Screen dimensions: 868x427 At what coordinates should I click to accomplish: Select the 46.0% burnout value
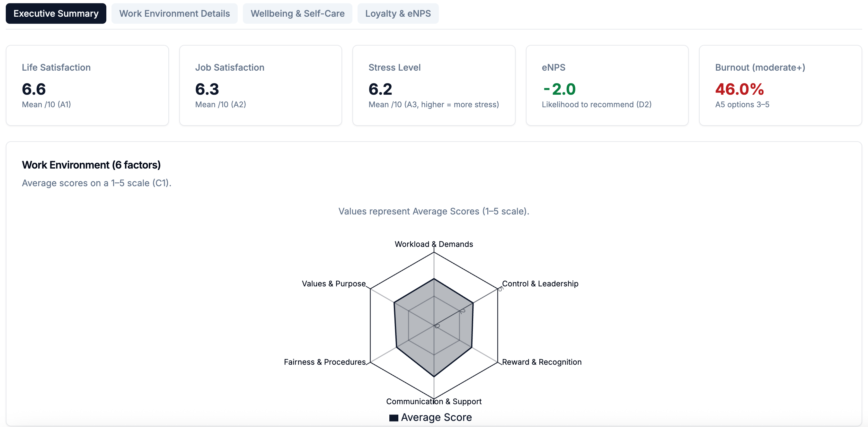click(x=739, y=89)
